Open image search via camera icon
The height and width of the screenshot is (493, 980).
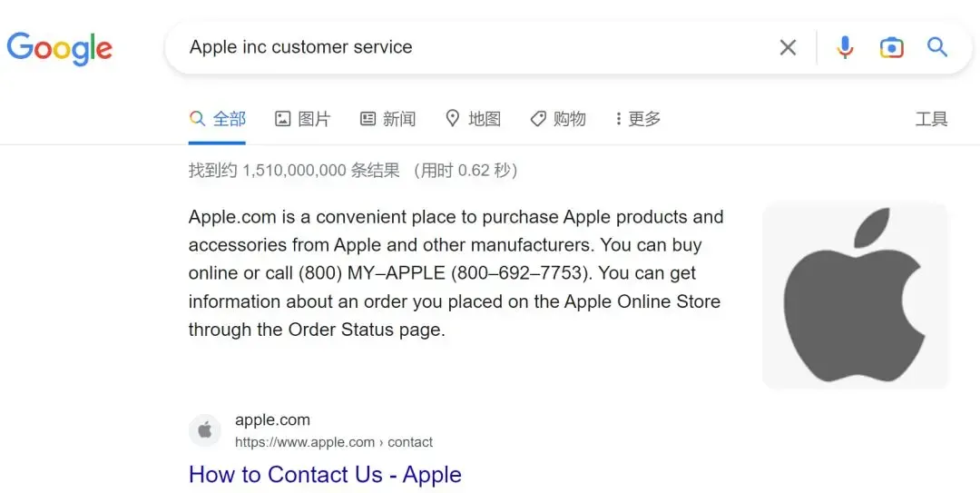[891, 47]
